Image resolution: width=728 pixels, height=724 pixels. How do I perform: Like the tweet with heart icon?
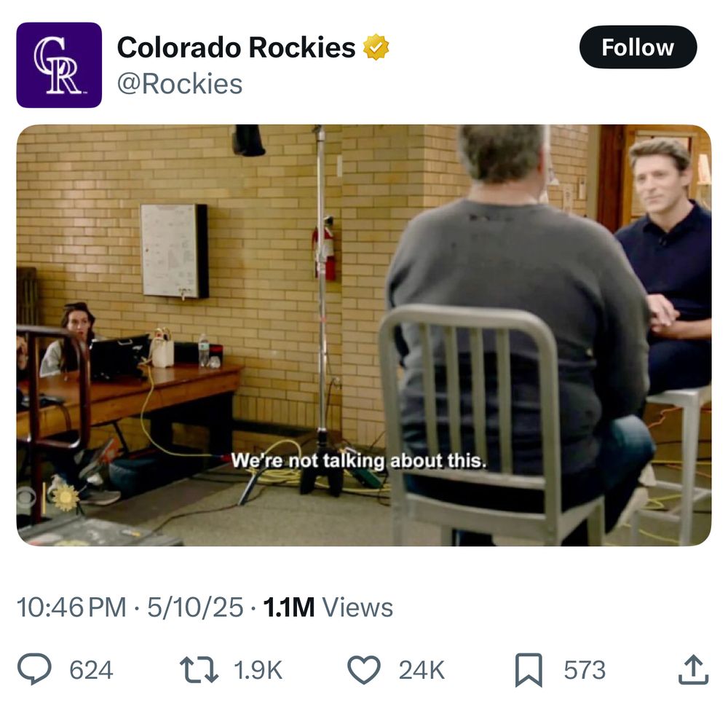click(x=364, y=669)
